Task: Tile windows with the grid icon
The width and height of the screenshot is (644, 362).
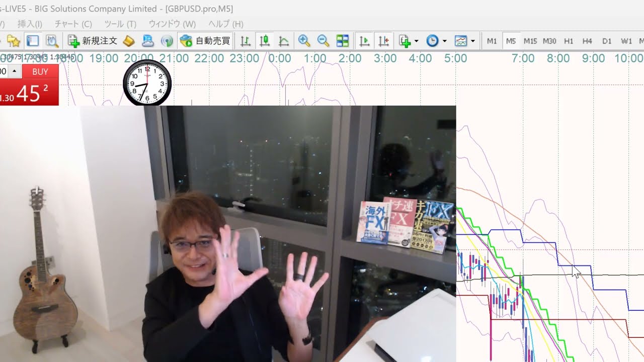Action: pyautogui.click(x=343, y=41)
